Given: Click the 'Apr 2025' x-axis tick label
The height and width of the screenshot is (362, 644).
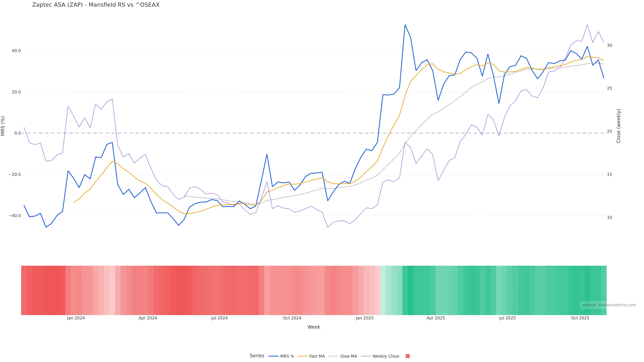Looking at the screenshot, I should [x=436, y=318].
